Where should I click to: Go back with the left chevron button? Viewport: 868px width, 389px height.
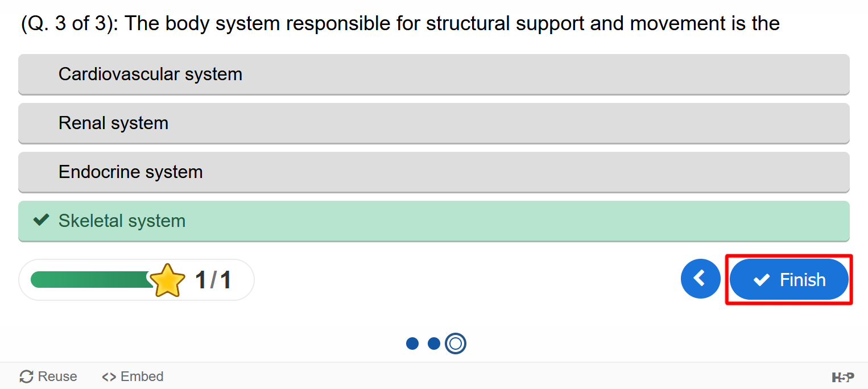tap(700, 279)
